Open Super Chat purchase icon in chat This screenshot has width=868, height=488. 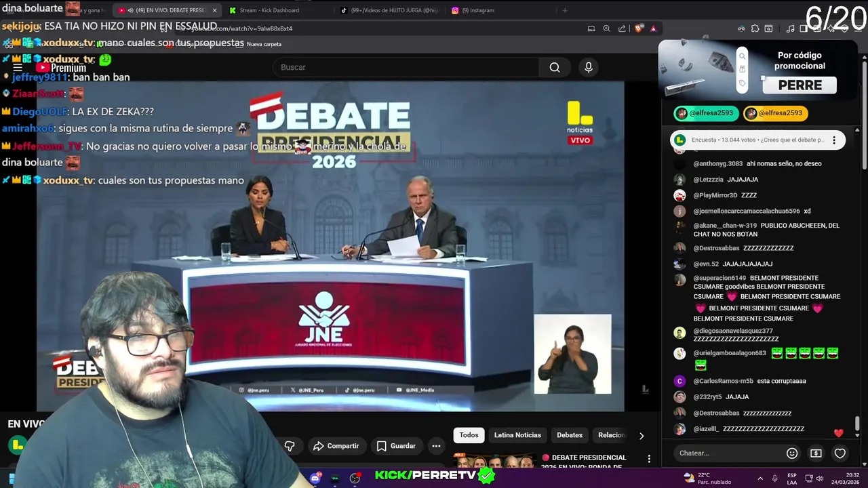816,453
